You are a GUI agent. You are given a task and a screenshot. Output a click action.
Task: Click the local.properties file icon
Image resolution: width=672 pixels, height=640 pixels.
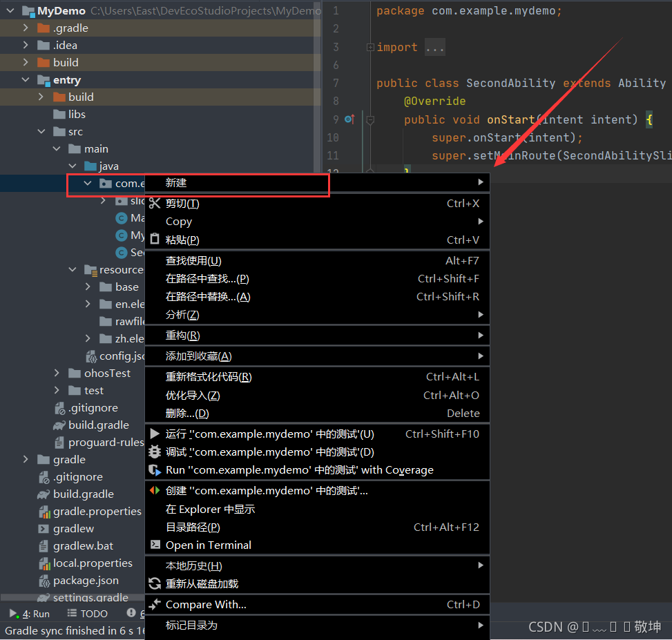[44, 563]
